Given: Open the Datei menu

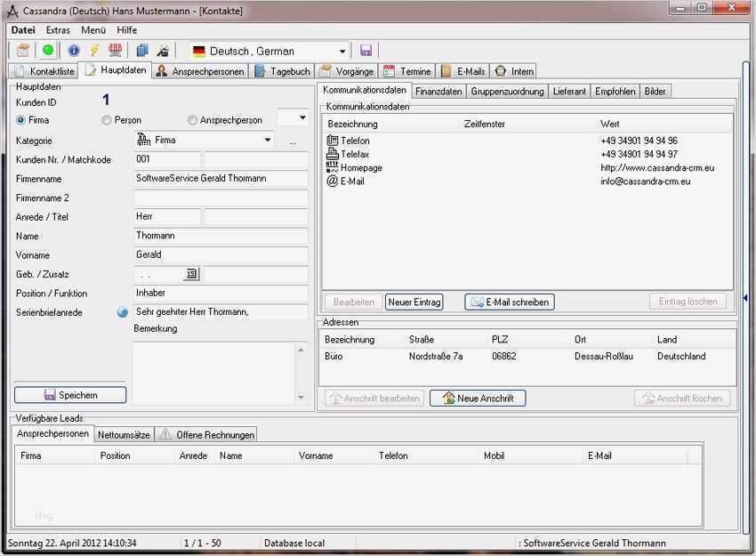Looking at the screenshot, I should click(23, 30).
